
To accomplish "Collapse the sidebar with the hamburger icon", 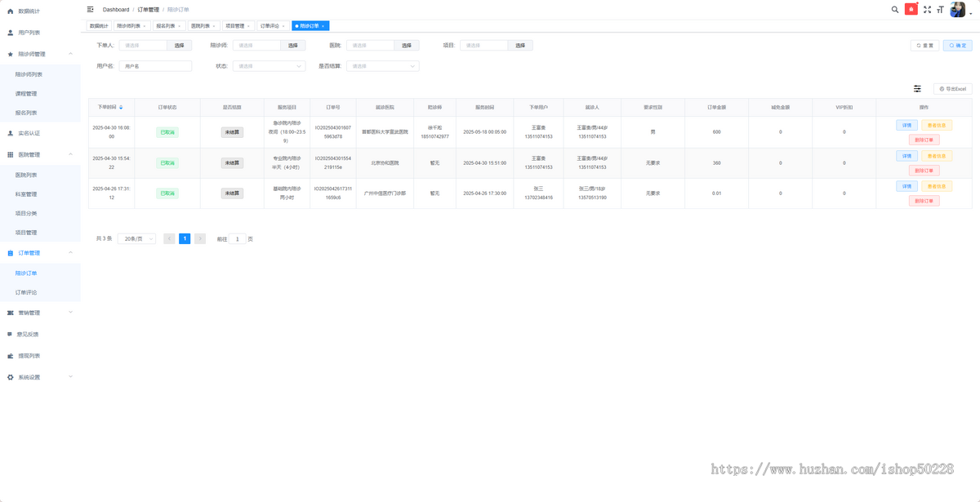I will [x=91, y=9].
